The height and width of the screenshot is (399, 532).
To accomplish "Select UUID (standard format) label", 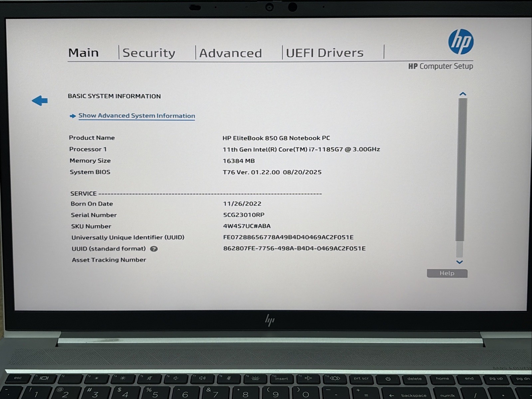I will 109,249.
